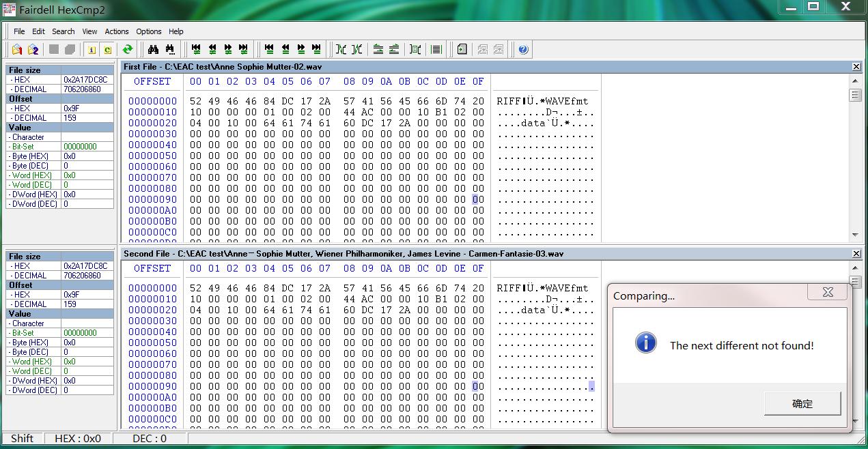Click highlighted byte at offset 9F in first file
The image size is (868, 449).
coord(476,199)
